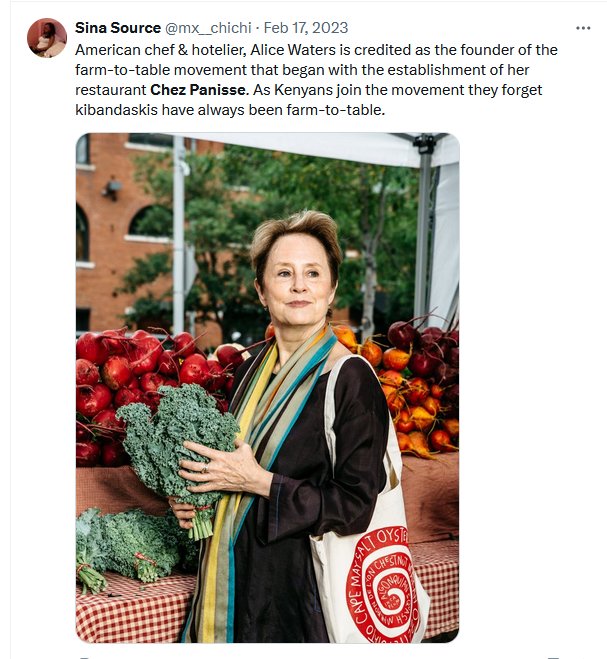607x659 pixels.
Task: Click the red spiral tote bag in photo
Action: point(382,588)
